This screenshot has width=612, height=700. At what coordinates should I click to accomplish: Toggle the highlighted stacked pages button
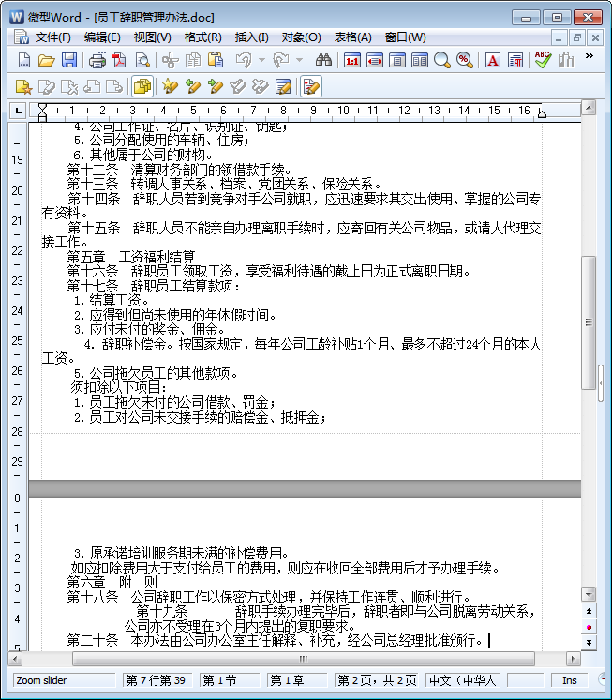(142, 86)
